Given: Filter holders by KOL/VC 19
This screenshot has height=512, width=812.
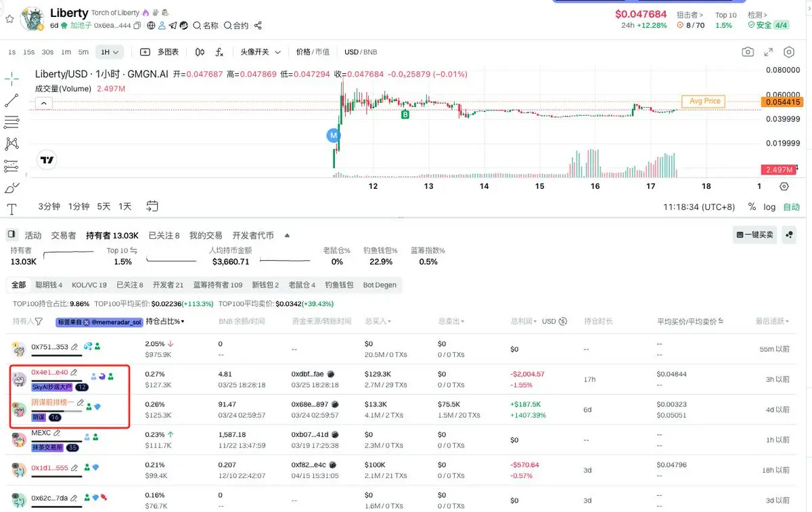Looking at the screenshot, I should (89, 285).
